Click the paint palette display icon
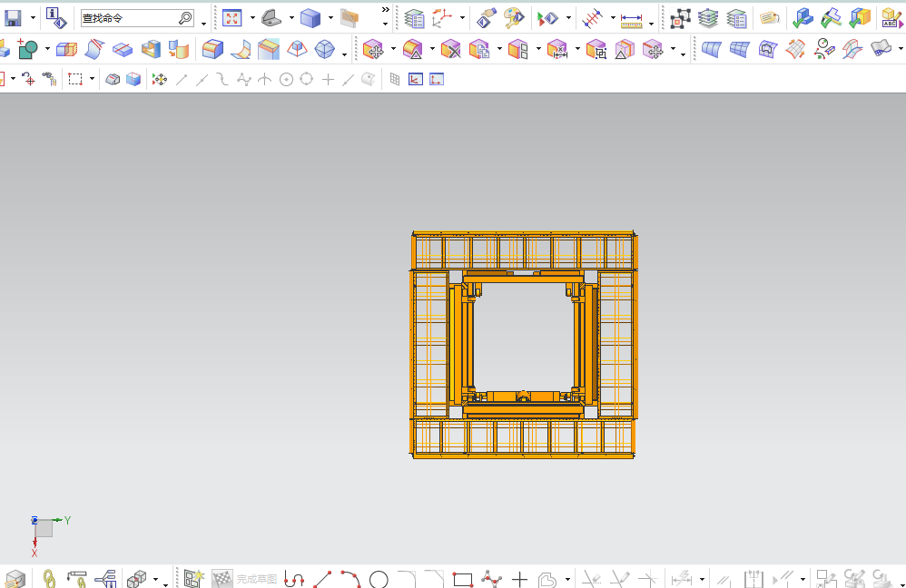The image size is (906, 588). (x=514, y=18)
